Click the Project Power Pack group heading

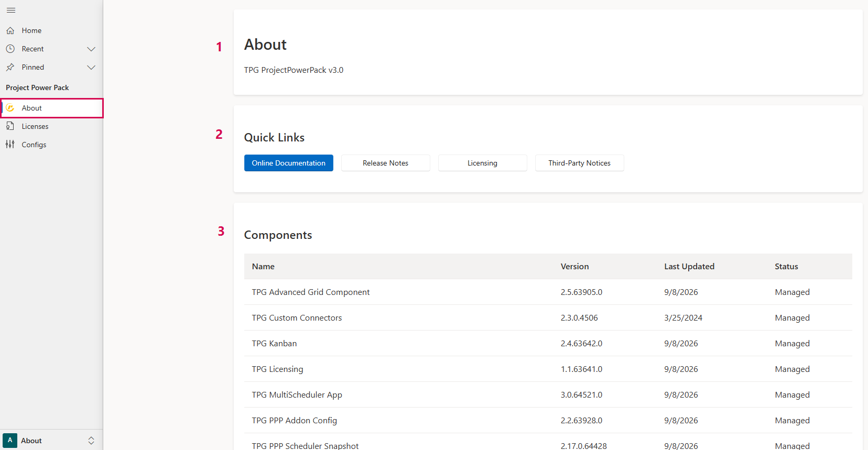point(37,87)
